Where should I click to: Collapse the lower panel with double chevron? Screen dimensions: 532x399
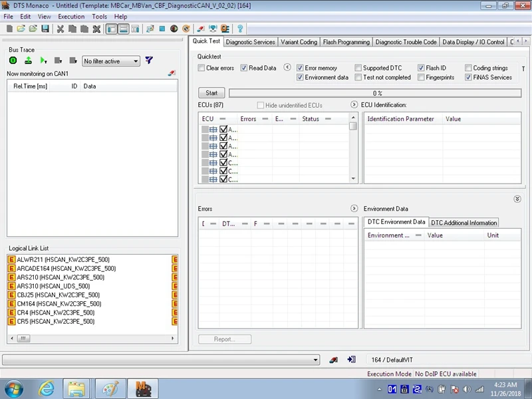[x=517, y=199]
